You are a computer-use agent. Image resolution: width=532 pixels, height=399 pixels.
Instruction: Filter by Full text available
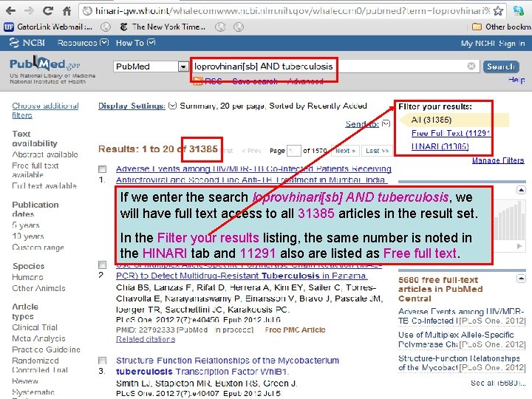44,185
